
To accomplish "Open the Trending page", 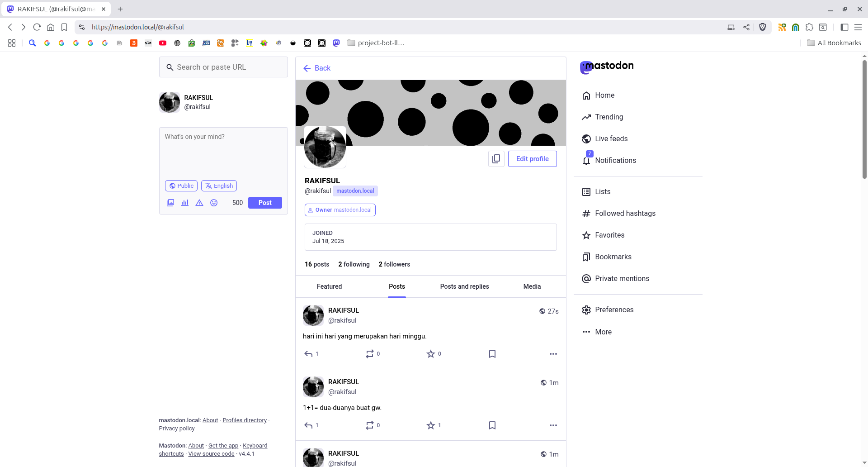I will pyautogui.click(x=603, y=117).
